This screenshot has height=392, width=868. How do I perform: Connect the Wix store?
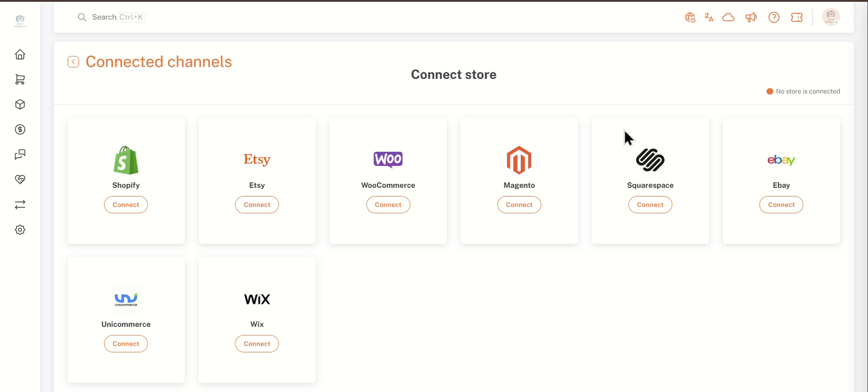pyautogui.click(x=257, y=344)
